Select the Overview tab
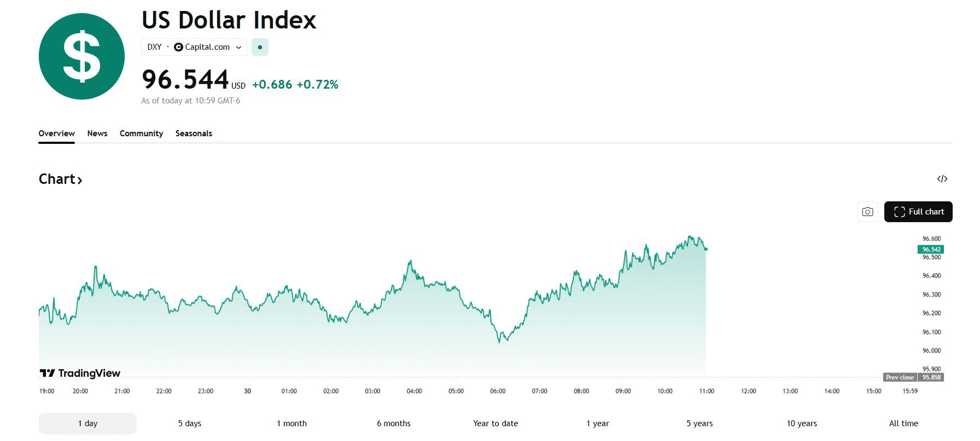 (x=56, y=134)
